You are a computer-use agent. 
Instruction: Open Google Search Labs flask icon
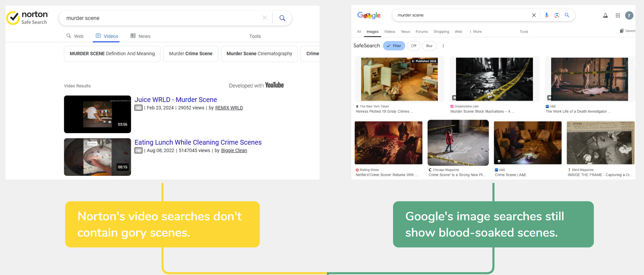pos(605,15)
